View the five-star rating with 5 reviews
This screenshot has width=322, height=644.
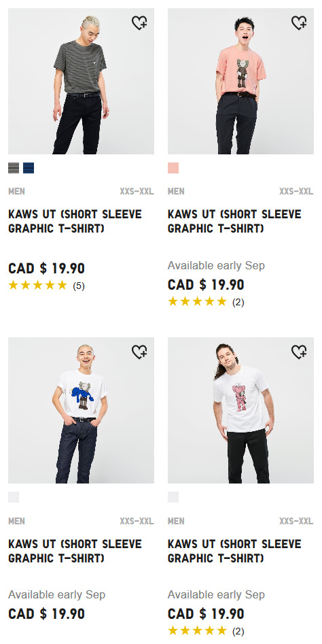46,286
